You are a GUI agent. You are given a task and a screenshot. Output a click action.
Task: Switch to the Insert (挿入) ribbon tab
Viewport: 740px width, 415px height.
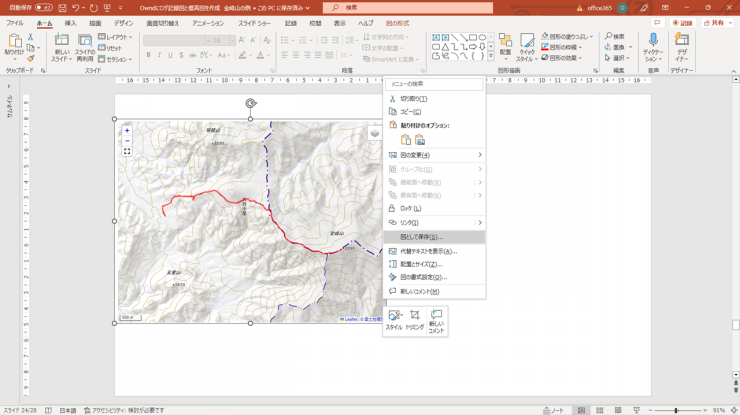click(x=70, y=23)
